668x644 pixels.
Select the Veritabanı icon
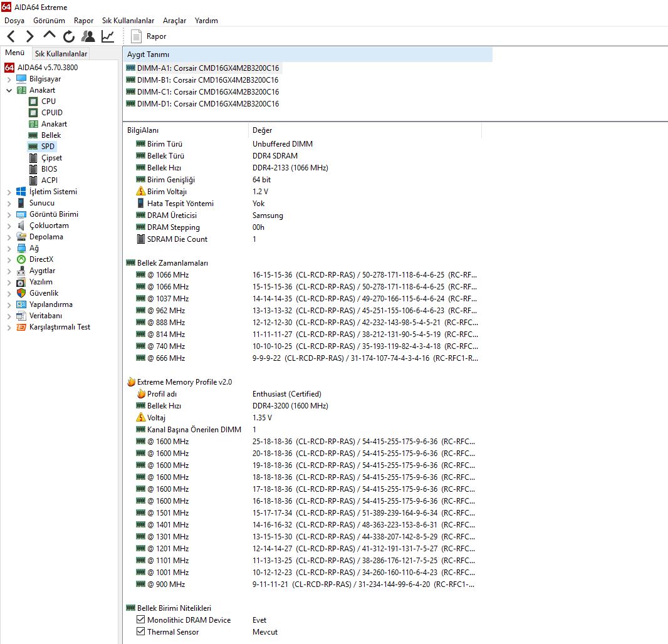(21, 316)
